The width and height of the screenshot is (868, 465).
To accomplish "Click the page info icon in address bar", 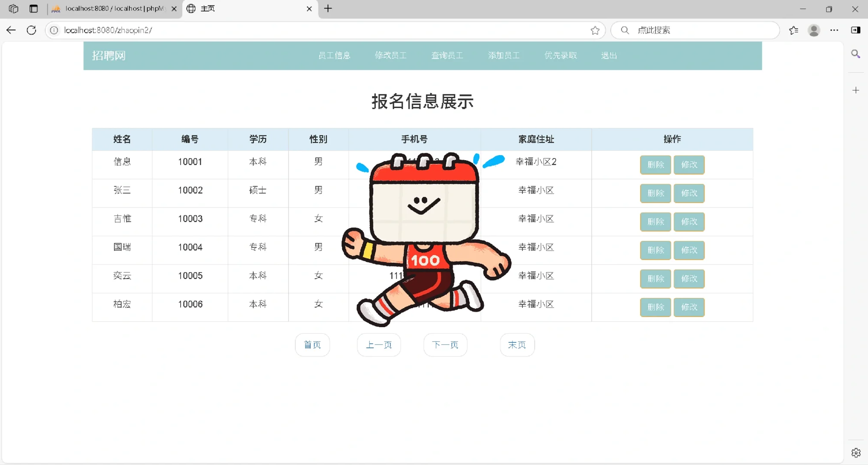I will pyautogui.click(x=54, y=30).
